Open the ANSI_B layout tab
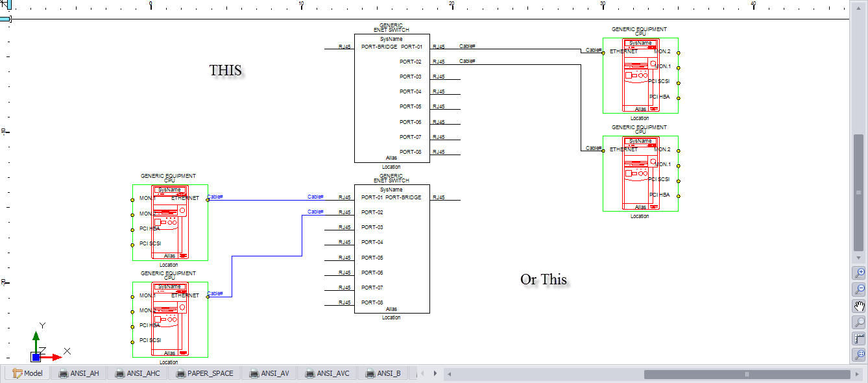 pyautogui.click(x=383, y=373)
